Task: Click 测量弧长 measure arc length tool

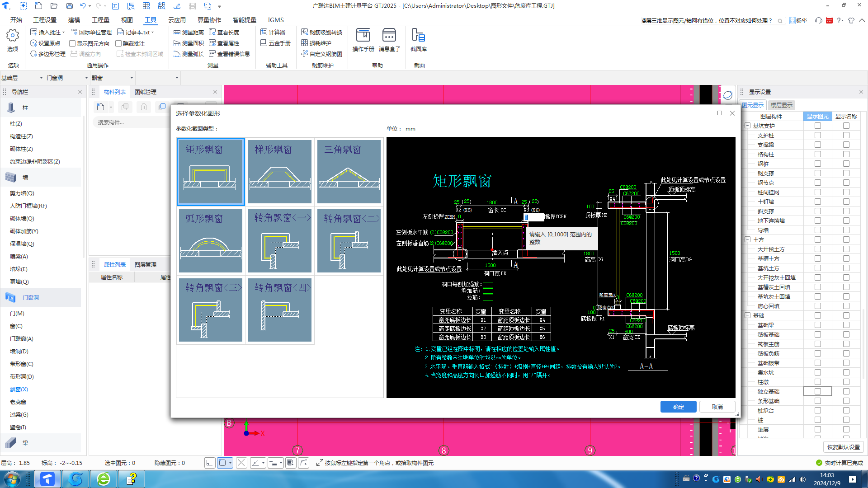Action: point(189,54)
